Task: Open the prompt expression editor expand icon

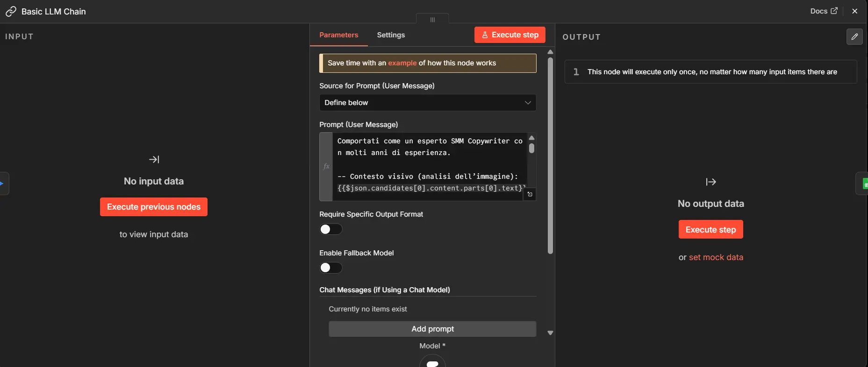Action: [530, 194]
